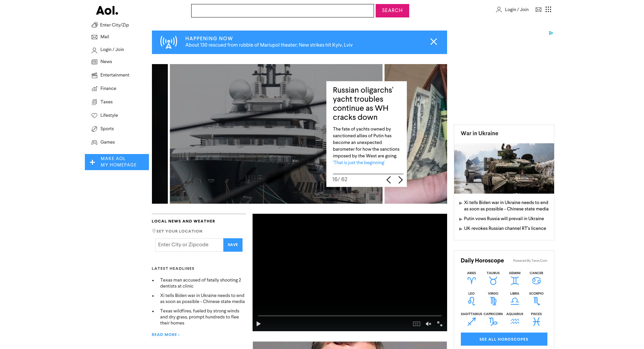Click the AOL logo
Screen dimensions: 644x349
[107, 10]
